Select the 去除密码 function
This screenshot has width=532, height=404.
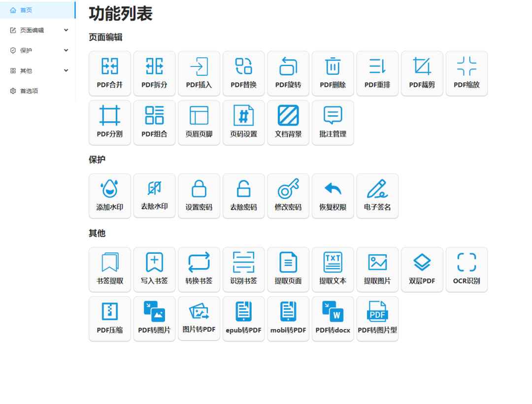pos(244,196)
